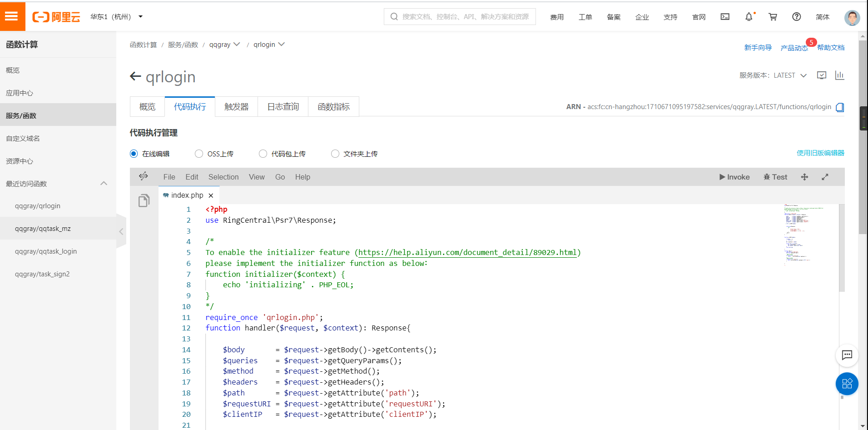
Task: Click the Aliyun logo
Action: 56,17
